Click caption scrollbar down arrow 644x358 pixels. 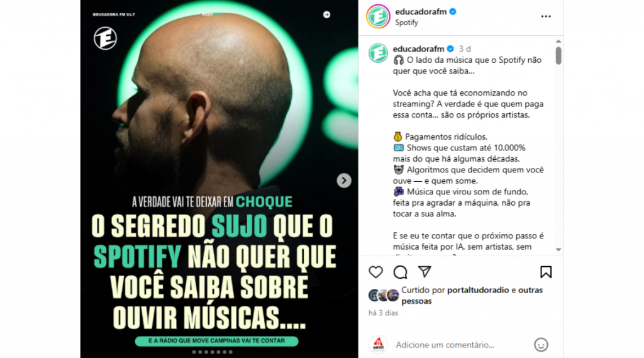558,250
